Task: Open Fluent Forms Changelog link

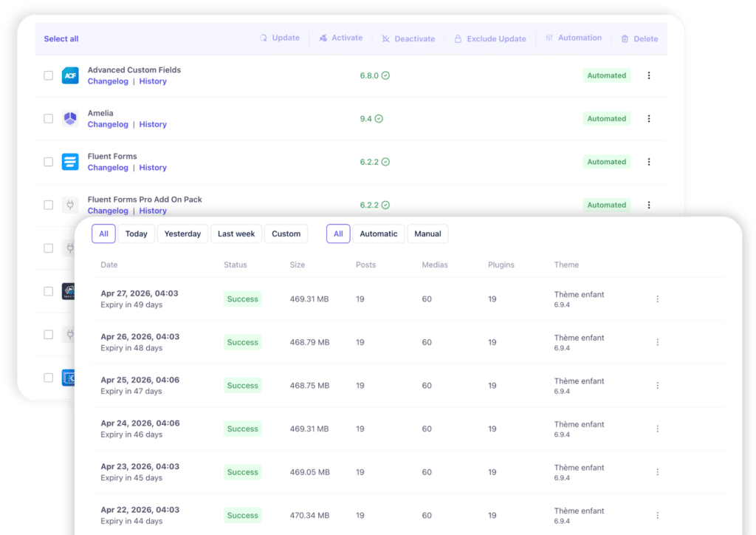Action: coord(108,168)
